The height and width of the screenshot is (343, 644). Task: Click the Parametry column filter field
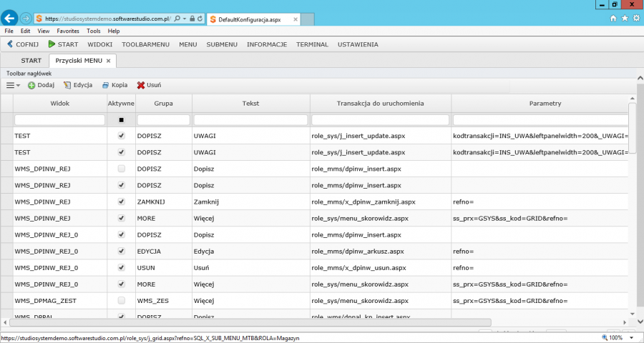pyautogui.click(x=540, y=120)
